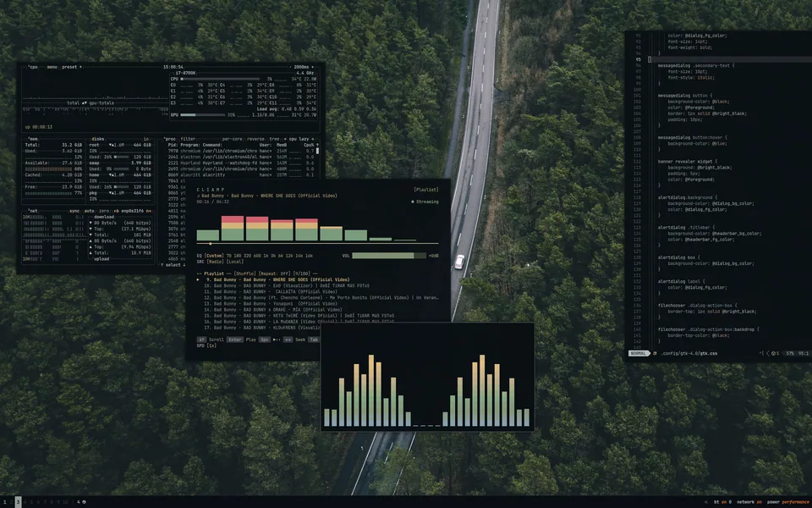The width and height of the screenshot is (812, 508).
Task: Click the net zero option
Action: [x=104, y=211]
